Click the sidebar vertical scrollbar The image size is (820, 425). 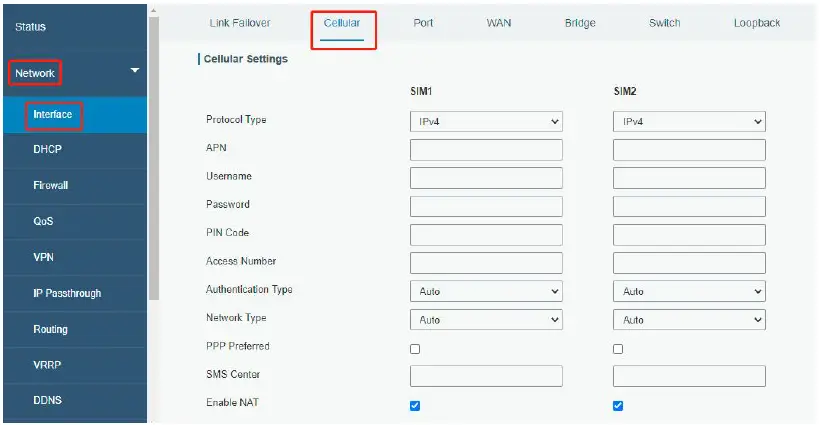click(x=153, y=150)
